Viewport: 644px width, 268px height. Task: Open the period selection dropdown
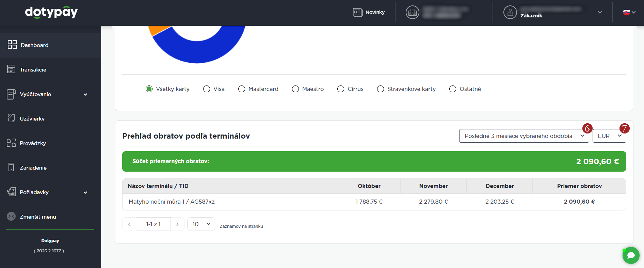click(x=524, y=136)
